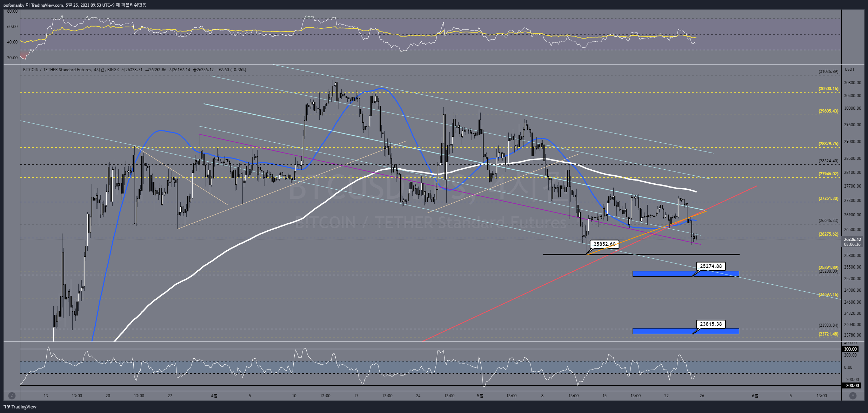Click the (30500.16) yellow level label

(x=828, y=89)
